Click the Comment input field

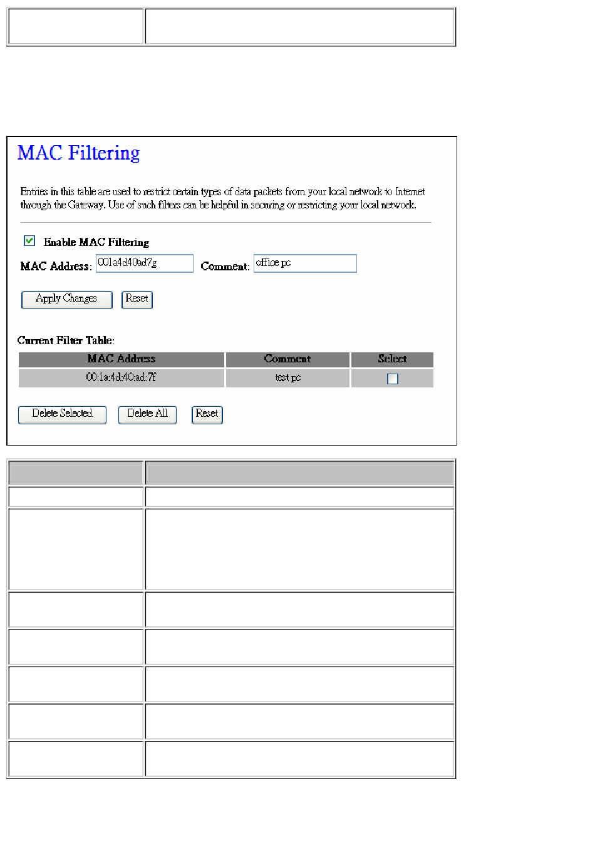click(305, 263)
